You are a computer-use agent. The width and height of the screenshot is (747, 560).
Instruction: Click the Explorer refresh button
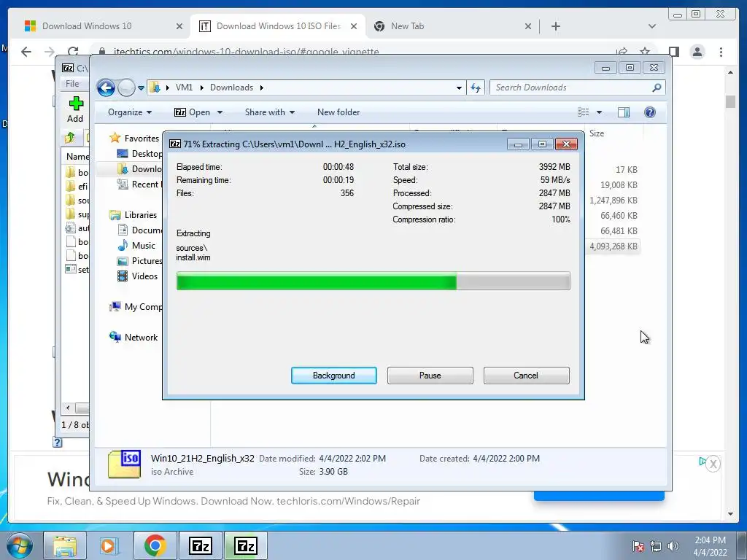click(476, 87)
